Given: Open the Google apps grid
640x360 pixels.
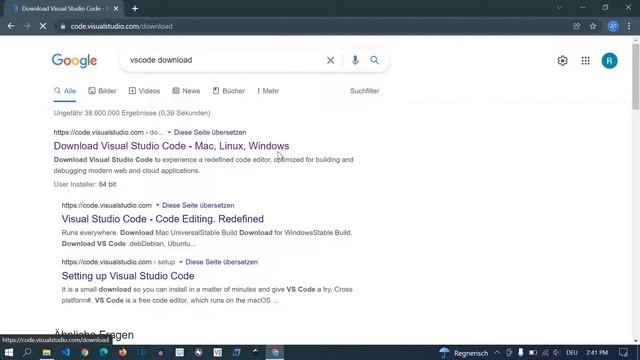Looking at the screenshot, I should point(586,61).
